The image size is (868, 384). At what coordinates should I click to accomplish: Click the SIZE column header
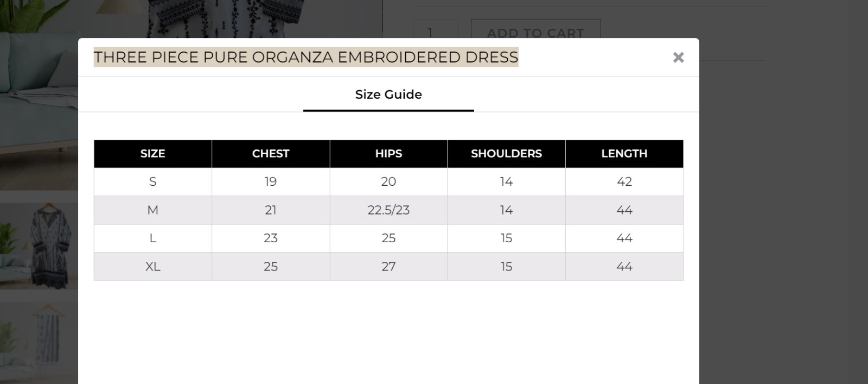point(152,154)
